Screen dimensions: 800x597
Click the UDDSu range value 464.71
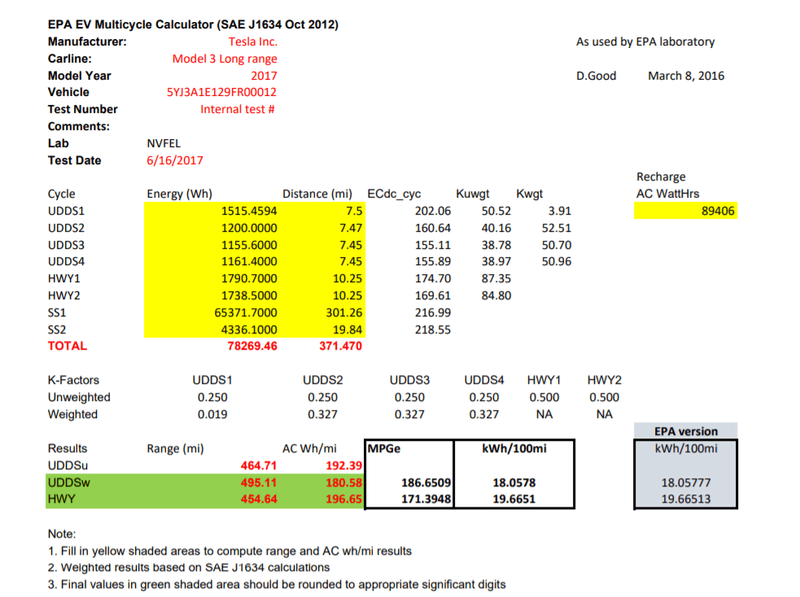pos(259,465)
